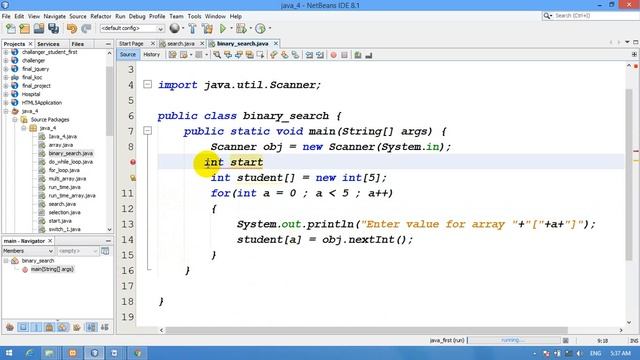Click the Find Previous Occurrence icon
Viewport: 640px width, 360px height.
click(228, 55)
